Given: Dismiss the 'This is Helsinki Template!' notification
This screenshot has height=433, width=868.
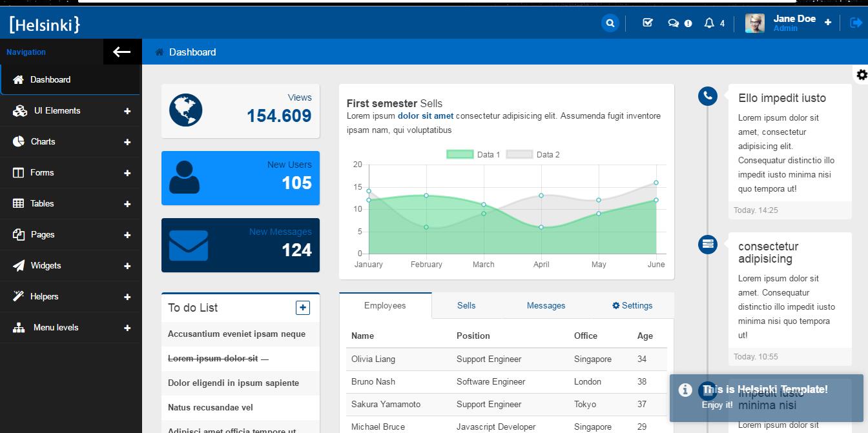Looking at the screenshot, I should (766, 398).
